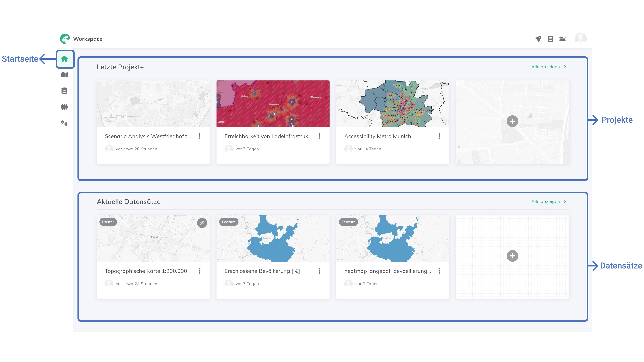Open the Home page in sidebar

65,59
